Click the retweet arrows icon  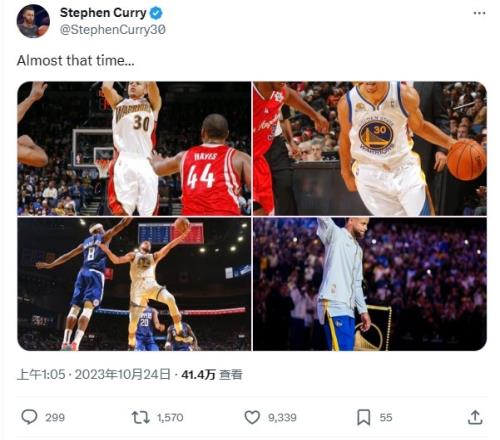141,417
